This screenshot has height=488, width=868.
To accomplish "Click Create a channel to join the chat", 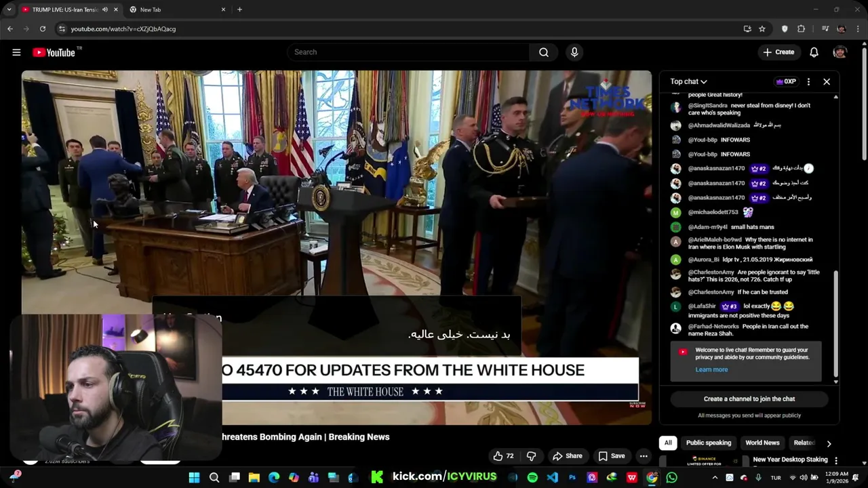I will pos(749,399).
